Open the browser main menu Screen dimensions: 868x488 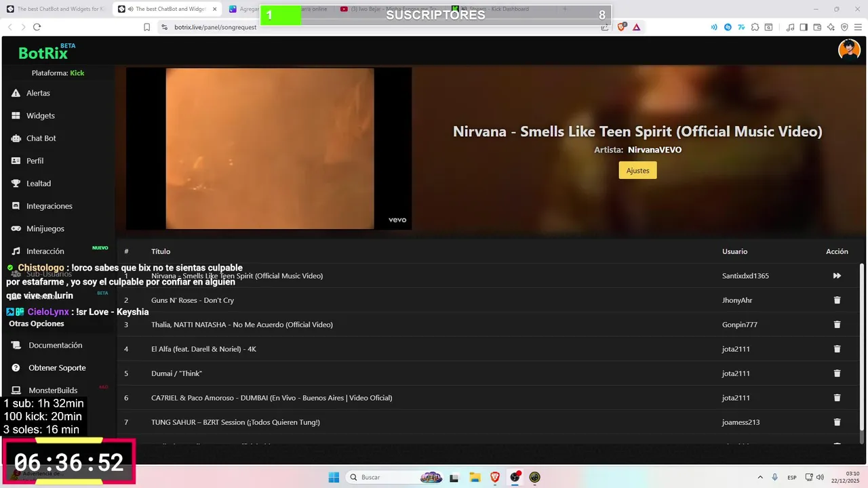(858, 27)
